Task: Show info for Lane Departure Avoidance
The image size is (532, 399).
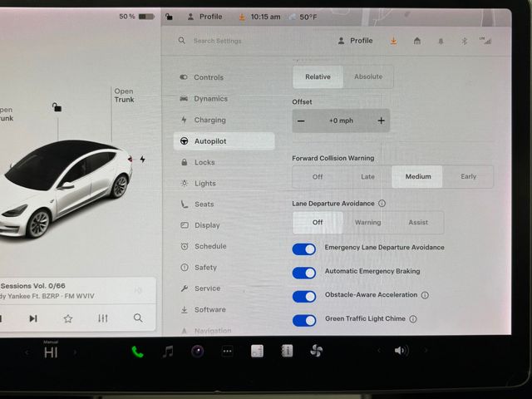Action: 382,203
